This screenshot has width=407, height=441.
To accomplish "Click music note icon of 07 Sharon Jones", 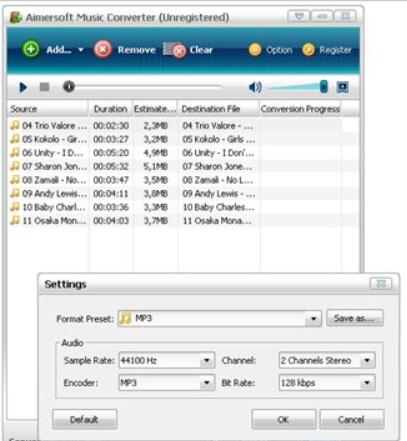I will (x=15, y=166).
